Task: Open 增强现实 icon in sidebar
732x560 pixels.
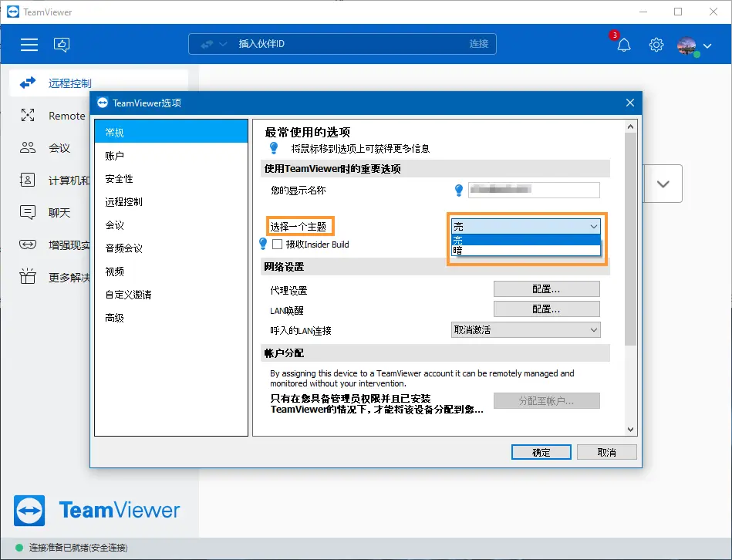Action: click(x=28, y=245)
